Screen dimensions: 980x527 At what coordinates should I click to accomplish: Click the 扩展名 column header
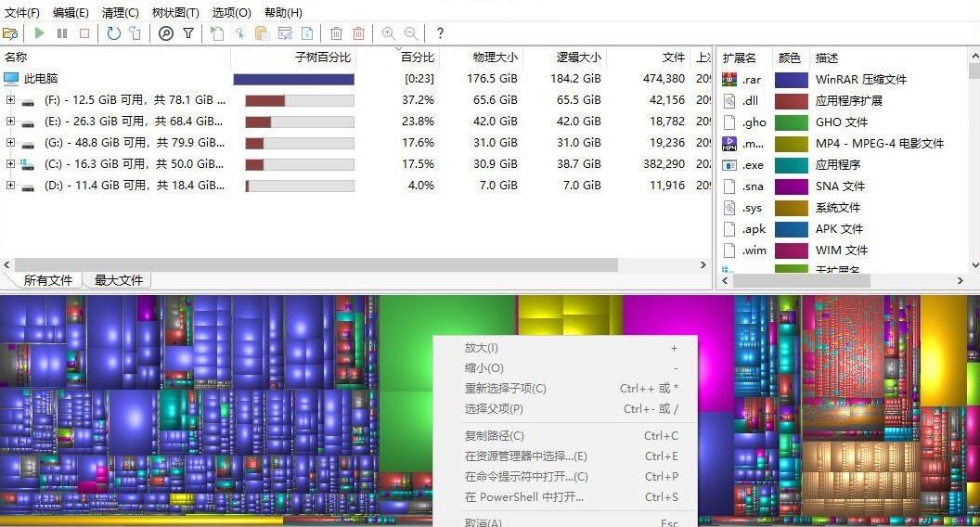click(740, 58)
